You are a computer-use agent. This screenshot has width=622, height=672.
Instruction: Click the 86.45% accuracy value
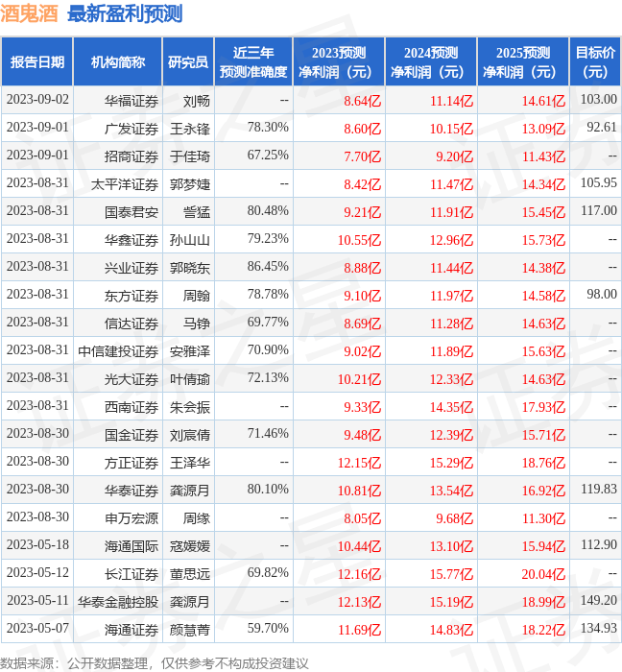268,266
